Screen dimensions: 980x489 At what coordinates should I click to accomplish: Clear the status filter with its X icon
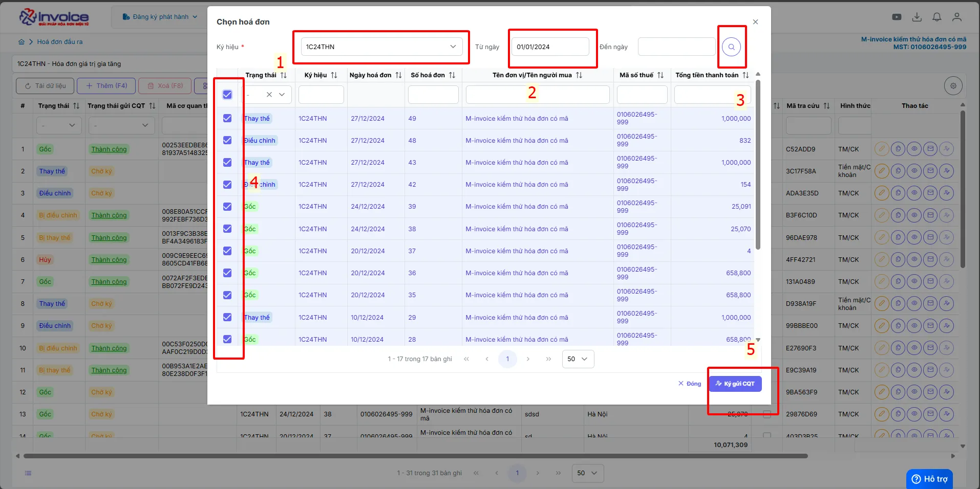pos(269,95)
